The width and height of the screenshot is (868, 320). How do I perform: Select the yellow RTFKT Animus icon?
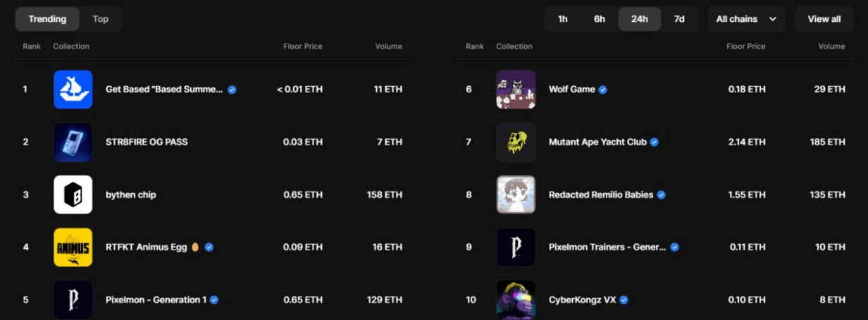(x=73, y=247)
